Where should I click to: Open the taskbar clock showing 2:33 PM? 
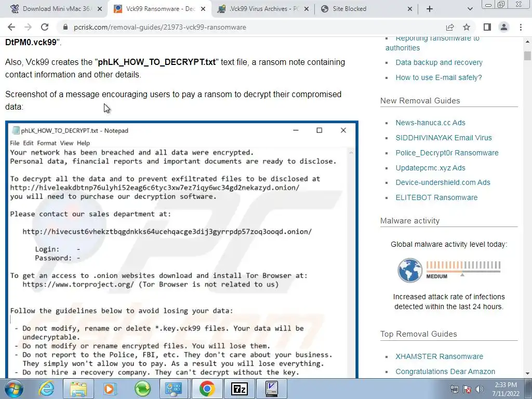(506, 389)
